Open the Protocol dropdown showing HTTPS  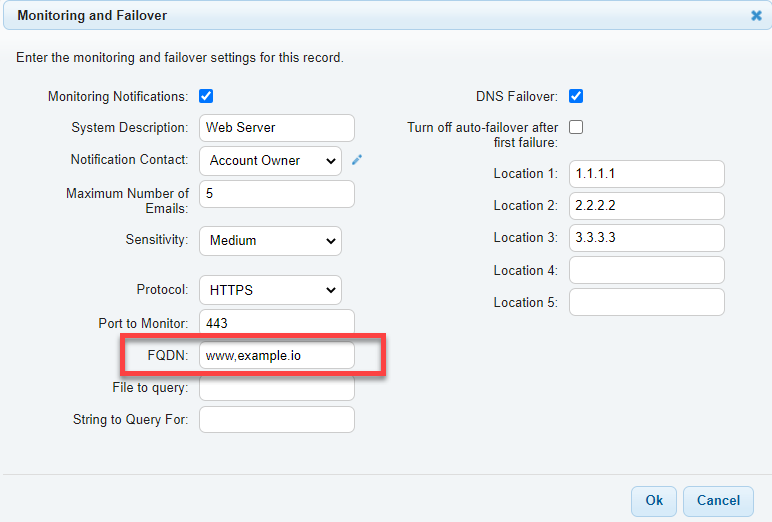(270, 290)
